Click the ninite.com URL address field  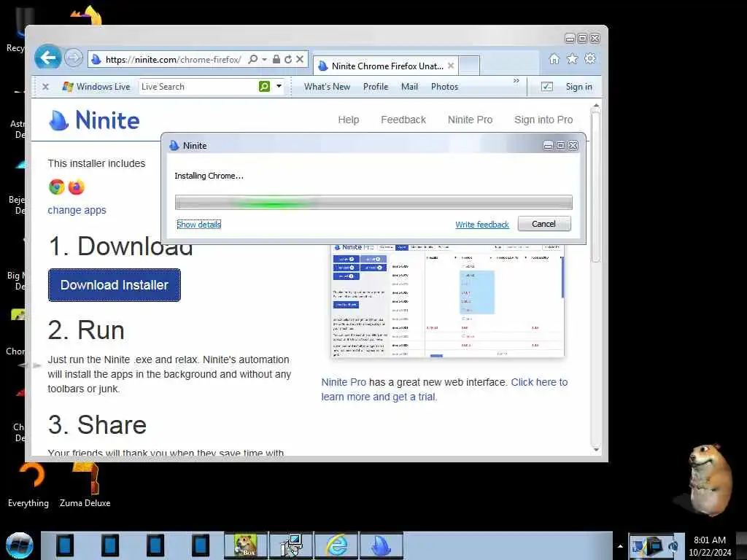(x=174, y=59)
